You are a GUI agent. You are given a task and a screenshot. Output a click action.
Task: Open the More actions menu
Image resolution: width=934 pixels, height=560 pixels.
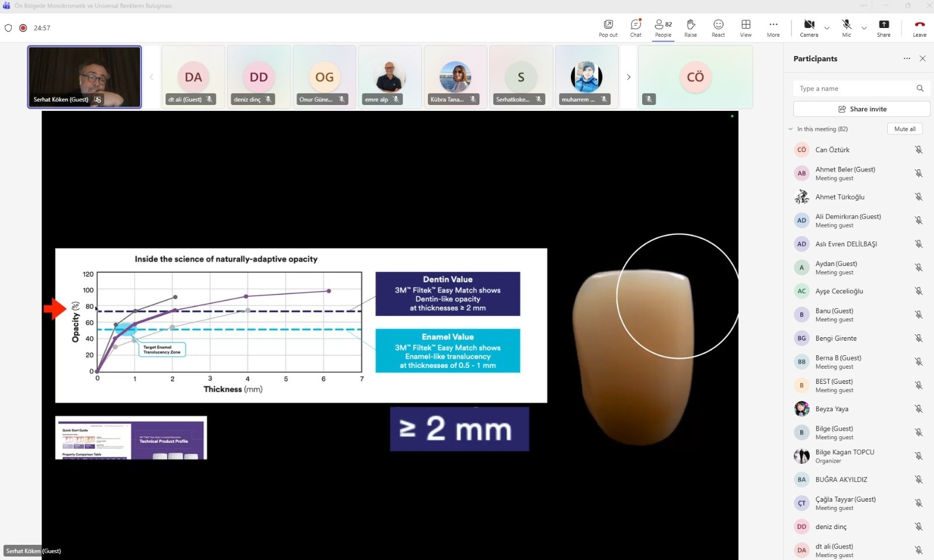click(x=773, y=27)
